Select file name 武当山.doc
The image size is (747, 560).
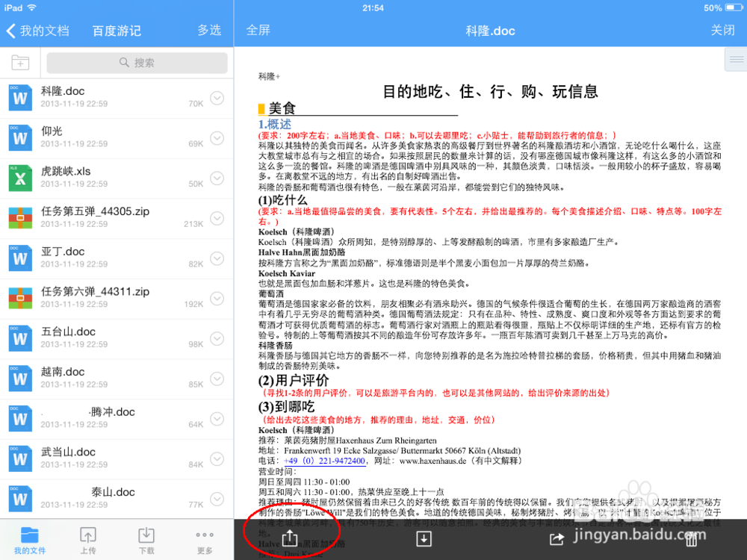pos(68,452)
